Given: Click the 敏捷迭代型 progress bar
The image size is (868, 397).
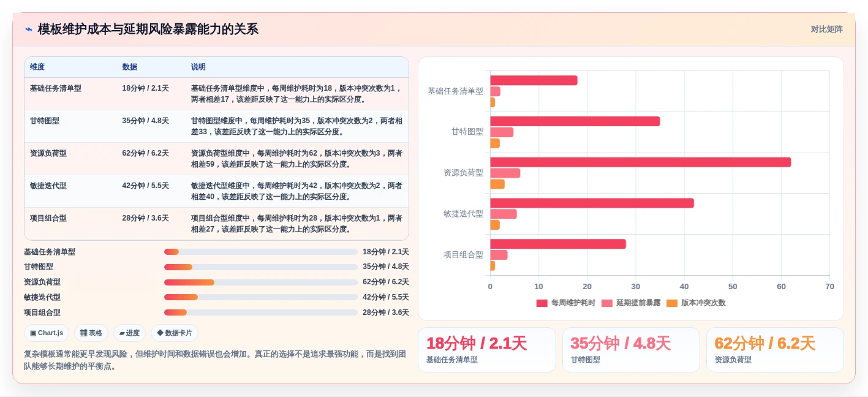Looking at the screenshot, I should click(260, 297).
